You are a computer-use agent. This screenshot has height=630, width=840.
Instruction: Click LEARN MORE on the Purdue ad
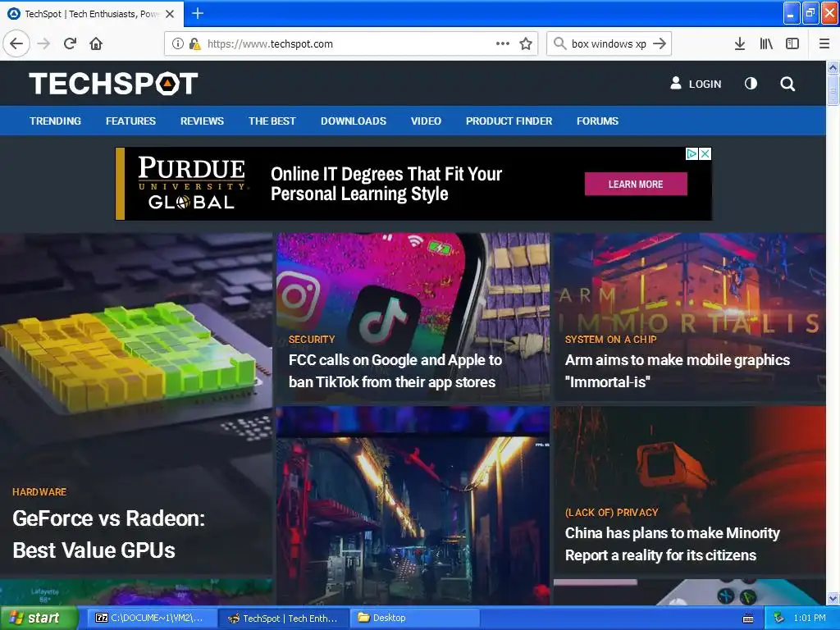[x=636, y=185]
